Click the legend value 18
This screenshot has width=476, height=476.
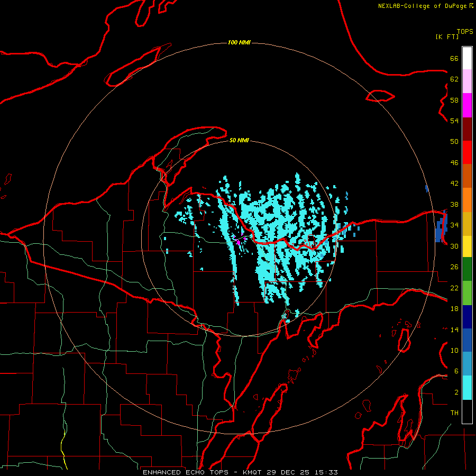(x=454, y=309)
